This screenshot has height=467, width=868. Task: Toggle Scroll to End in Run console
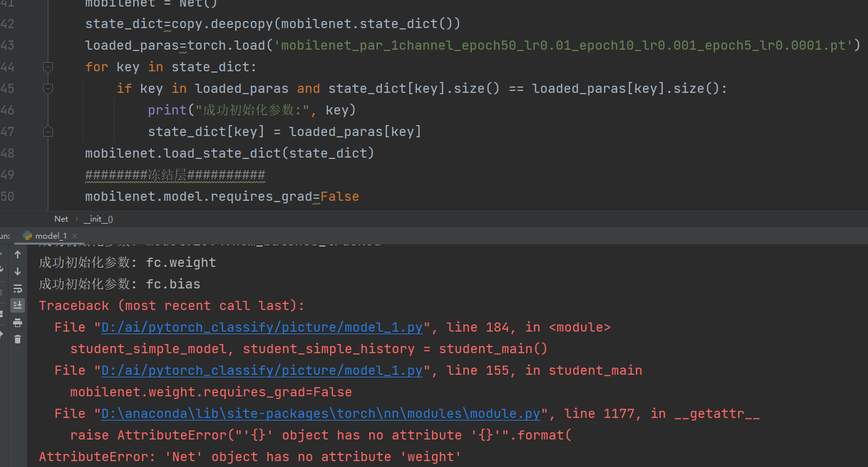click(18, 305)
